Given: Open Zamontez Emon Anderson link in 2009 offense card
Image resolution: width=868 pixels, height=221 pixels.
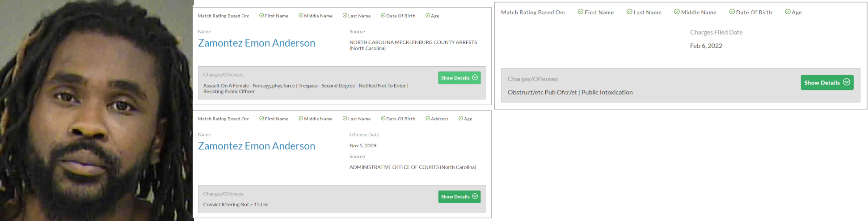Looking at the screenshot, I should click(x=257, y=146).
